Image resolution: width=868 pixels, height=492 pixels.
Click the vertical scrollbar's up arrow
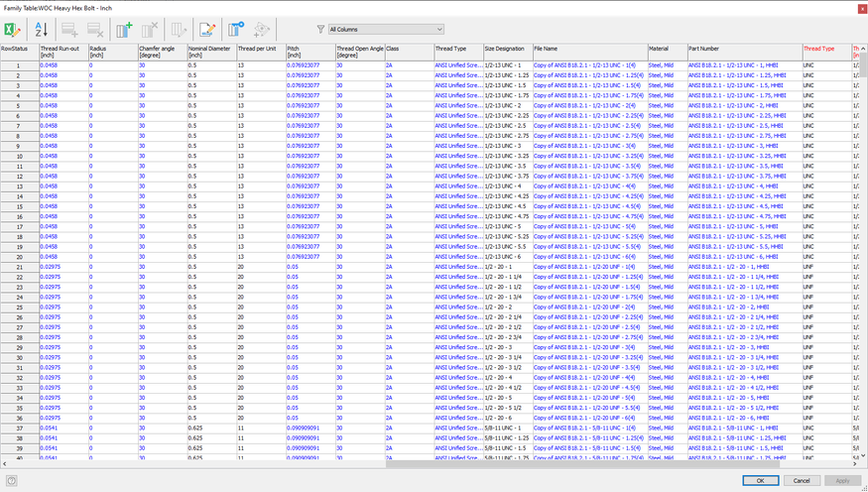(864, 49)
